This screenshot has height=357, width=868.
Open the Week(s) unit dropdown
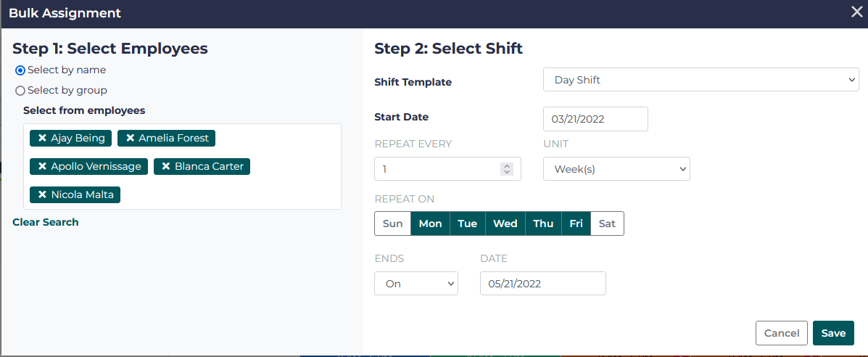[x=616, y=168]
